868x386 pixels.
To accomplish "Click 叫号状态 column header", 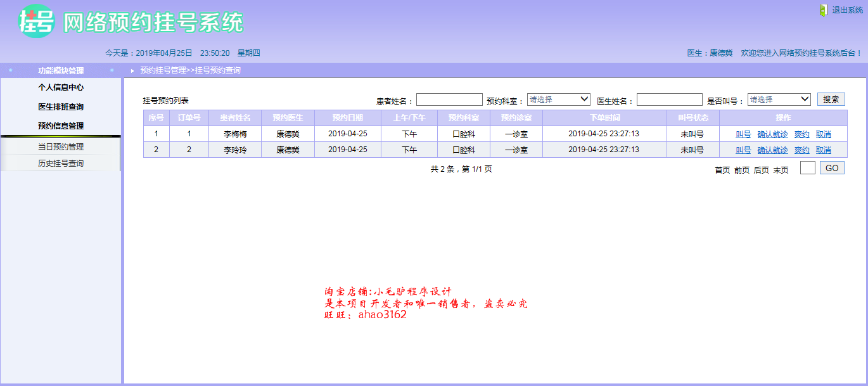I will (x=693, y=118).
